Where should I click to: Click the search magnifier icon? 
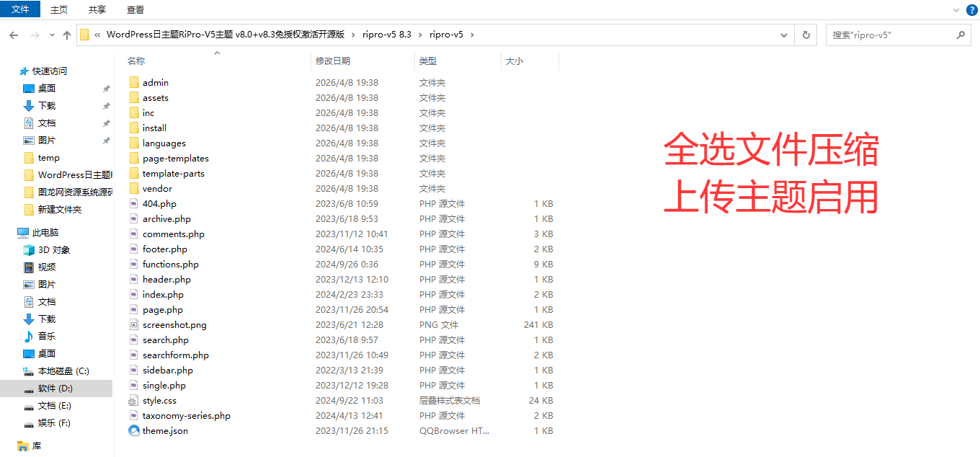coord(960,35)
